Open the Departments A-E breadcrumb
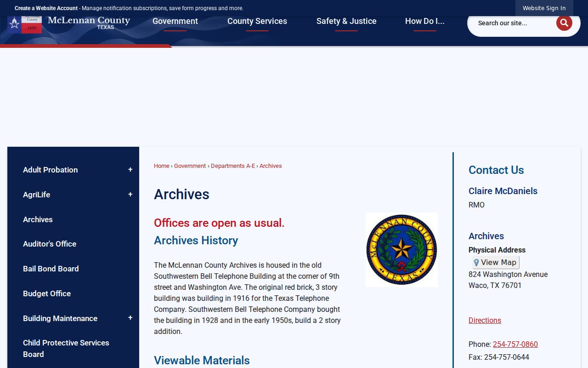Screen dimensions: 588x368 tap(233, 166)
